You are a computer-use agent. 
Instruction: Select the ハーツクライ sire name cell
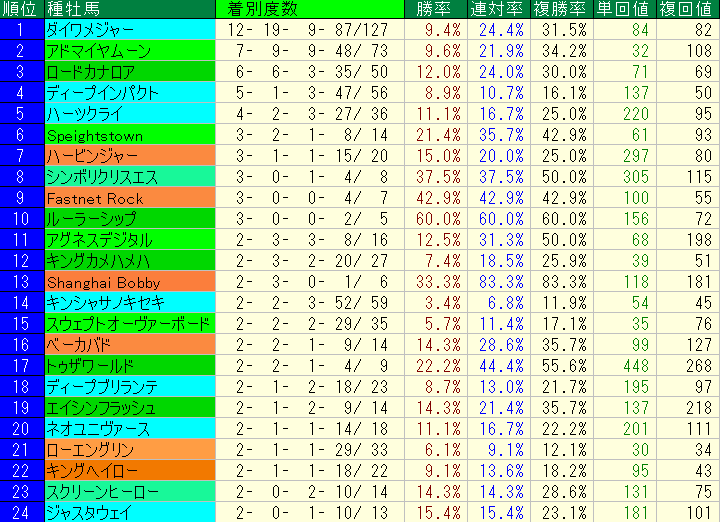tap(130, 114)
